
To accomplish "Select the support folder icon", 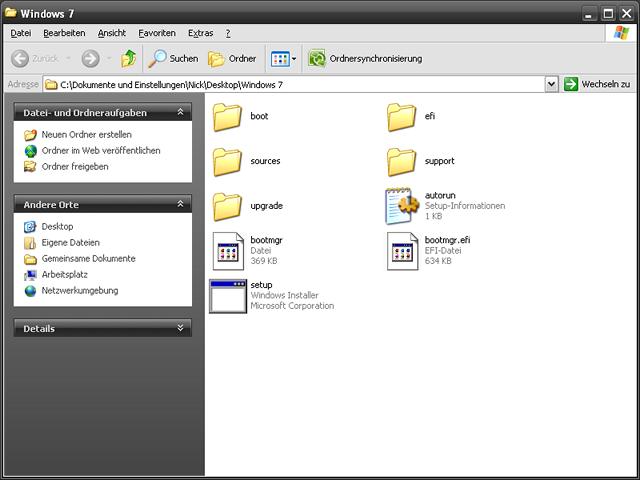I will pyautogui.click(x=401, y=162).
